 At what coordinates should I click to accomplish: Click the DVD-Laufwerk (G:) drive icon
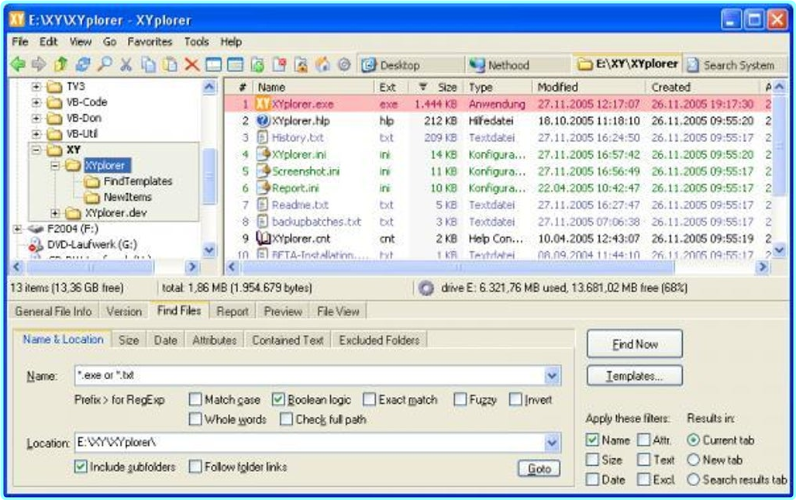tap(36, 245)
